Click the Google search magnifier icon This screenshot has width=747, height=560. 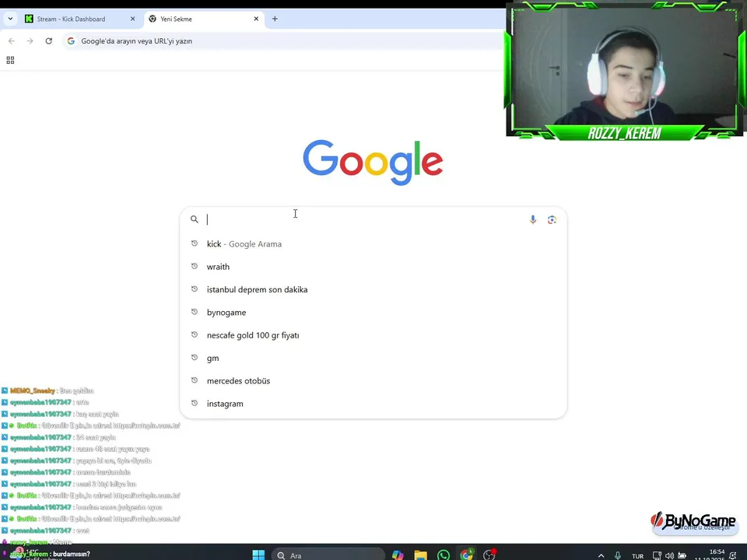(x=194, y=219)
